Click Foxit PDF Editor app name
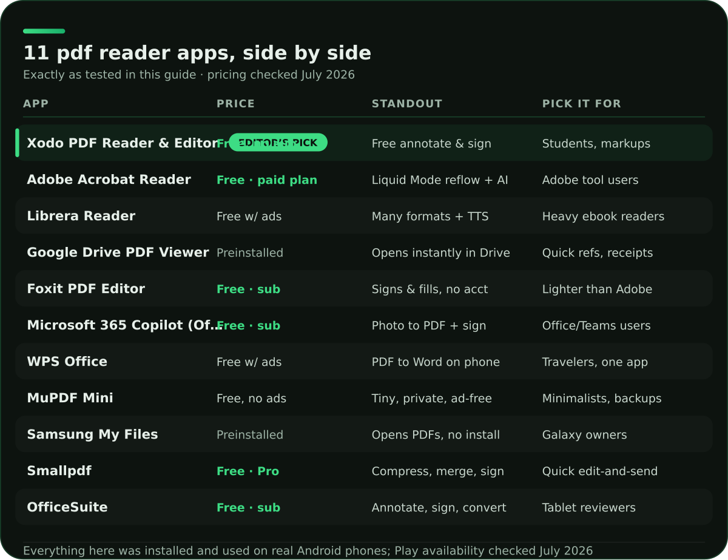Viewport: 728px width, 560px height. [86, 289]
